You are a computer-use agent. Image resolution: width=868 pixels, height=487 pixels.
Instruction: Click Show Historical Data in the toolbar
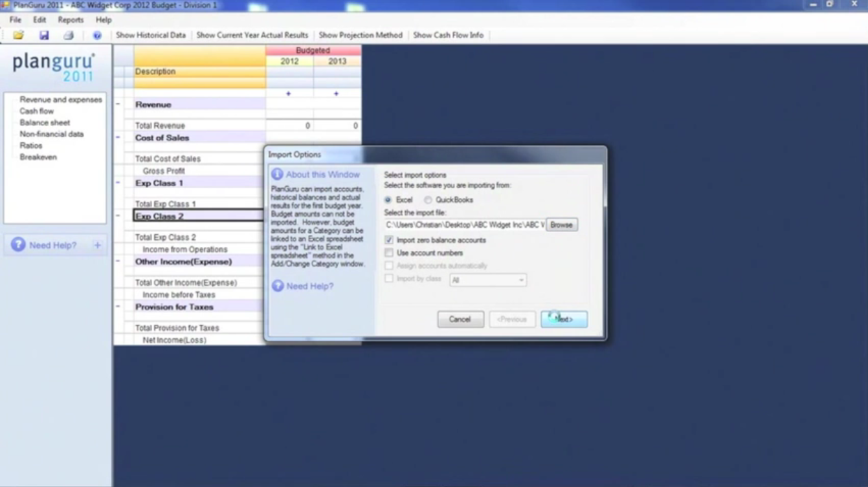click(x=151, y=36)
